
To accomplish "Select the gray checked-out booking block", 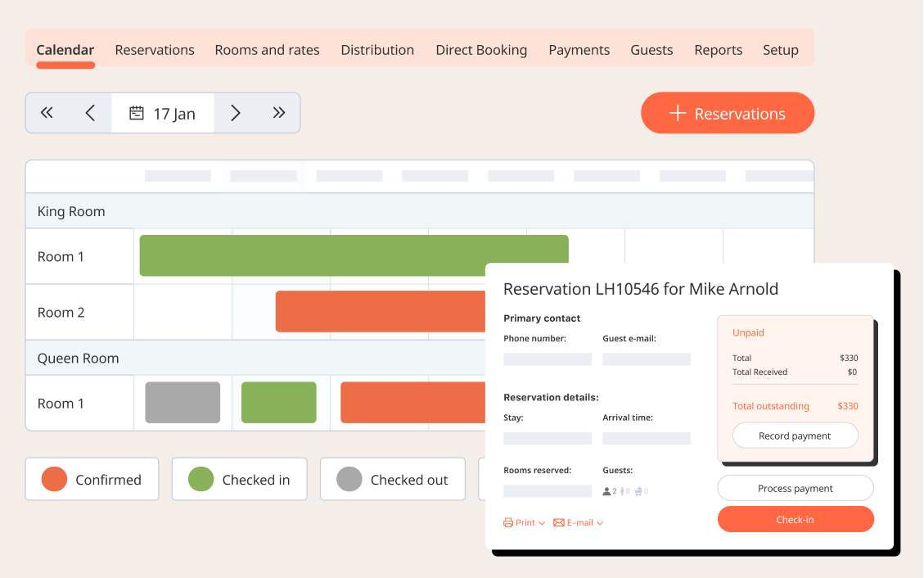I will tap(183, 402).
